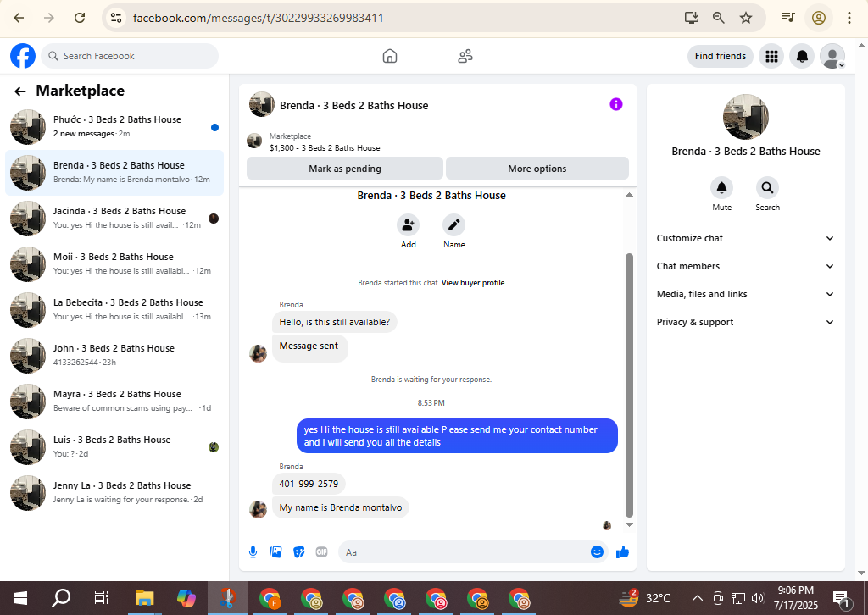
Task: Focus the Search Facebook field
Action: click(130, 56)
